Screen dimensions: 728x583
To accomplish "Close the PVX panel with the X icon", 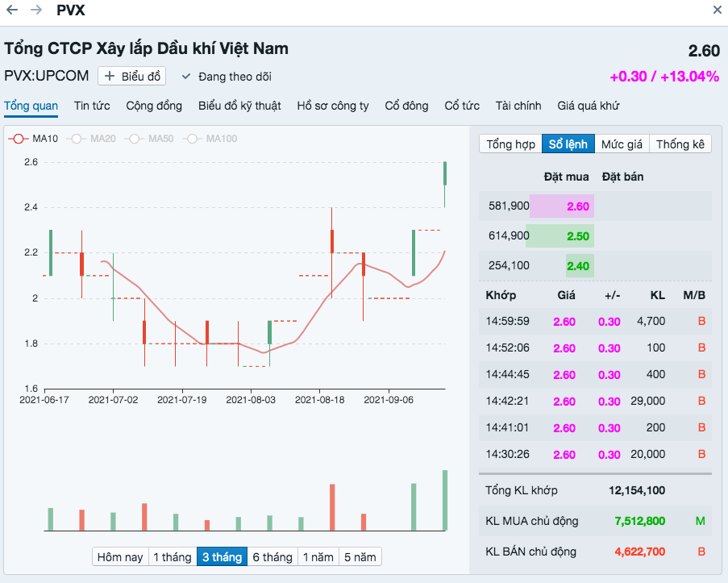I will click(718, 10).
